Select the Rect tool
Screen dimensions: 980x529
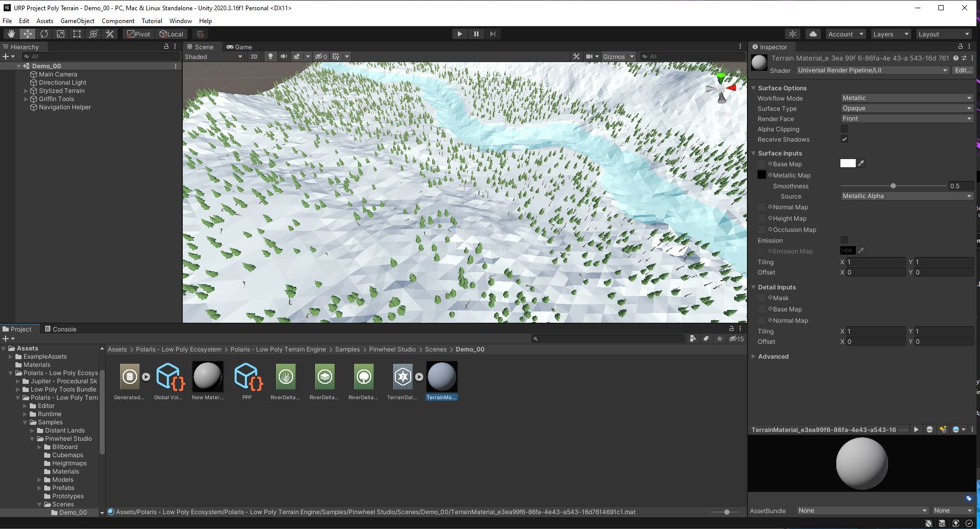tap(77, 34)
